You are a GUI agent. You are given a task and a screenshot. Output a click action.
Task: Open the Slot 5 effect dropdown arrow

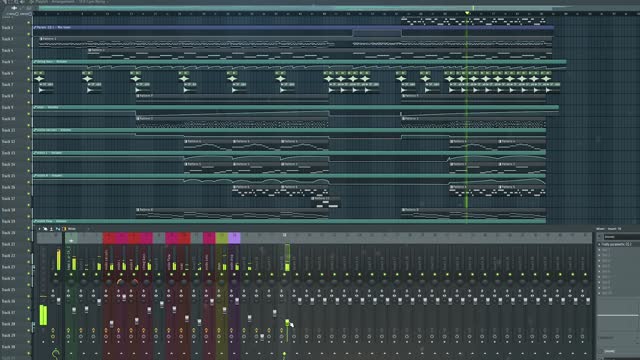click(599, 266)
